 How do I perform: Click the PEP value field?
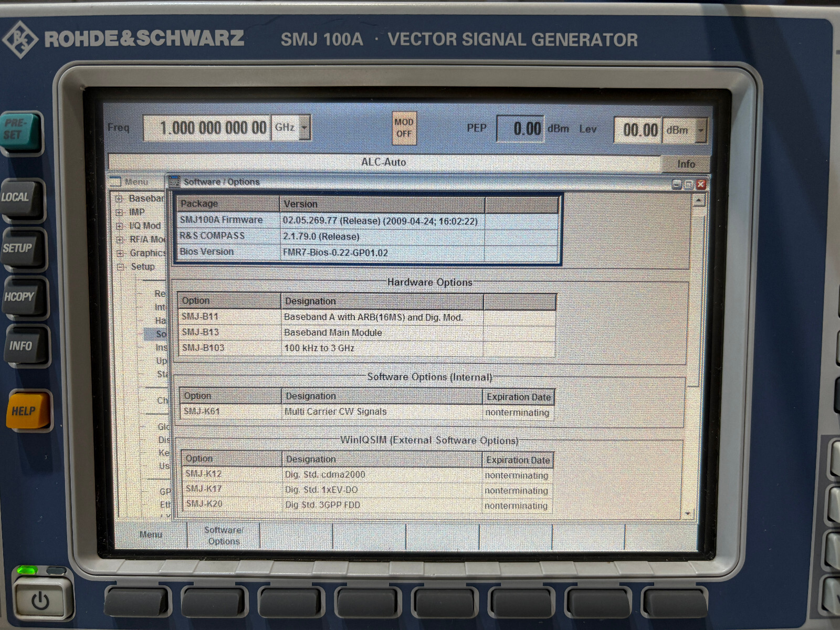pyautogui.click(x=520, y=129)
